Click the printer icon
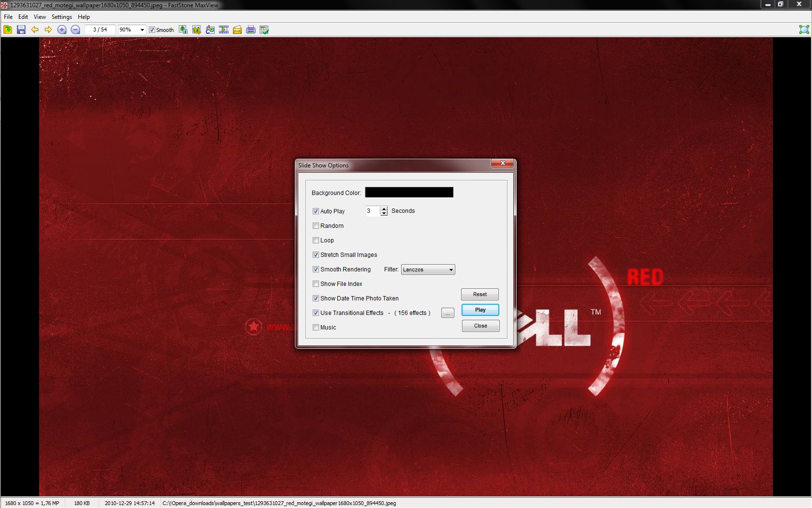The height and width of the screenshot is (508, 812). click(x=250, y=30)
